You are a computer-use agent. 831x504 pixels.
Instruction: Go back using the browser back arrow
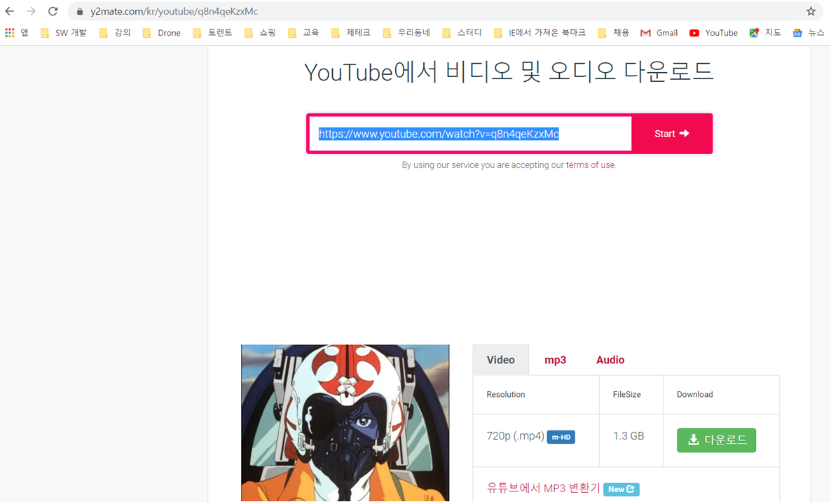point(10,11)
